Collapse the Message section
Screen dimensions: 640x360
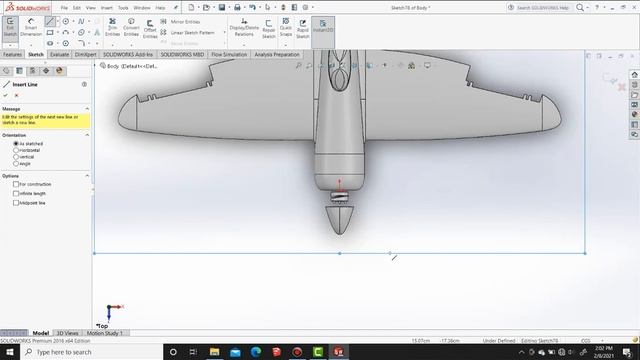tap(87, 109)
